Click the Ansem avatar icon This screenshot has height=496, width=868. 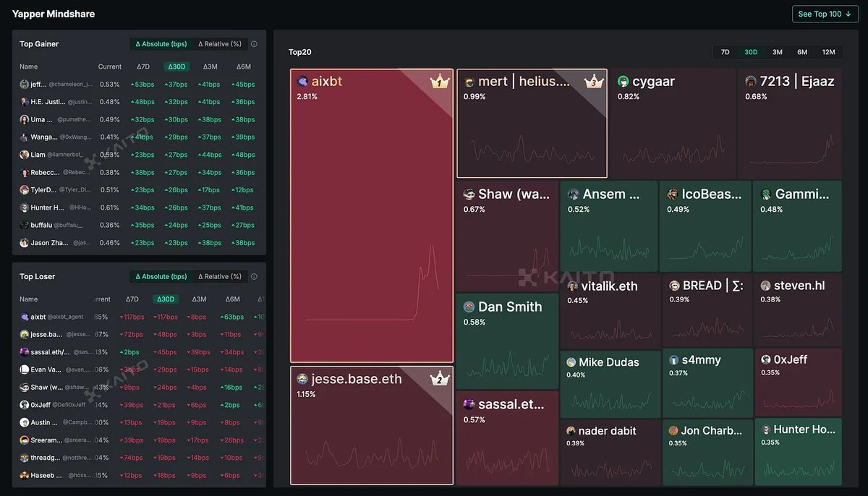coord(573,194)
